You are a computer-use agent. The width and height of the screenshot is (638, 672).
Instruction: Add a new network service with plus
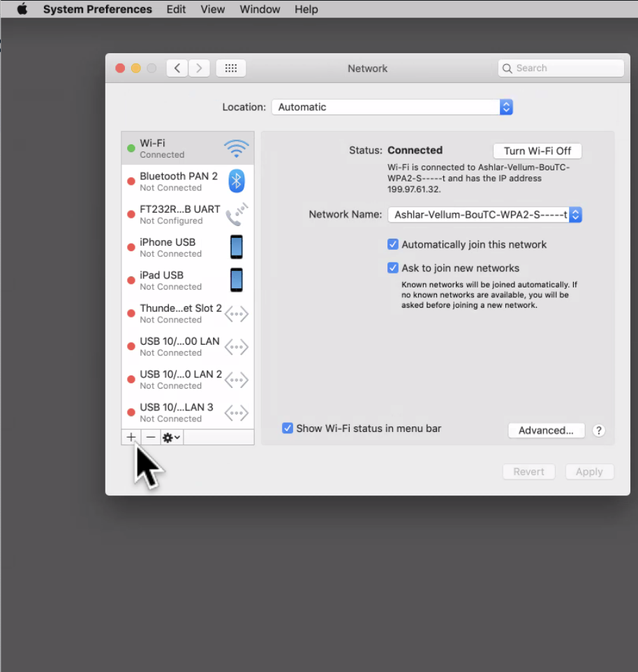(131, 437)
